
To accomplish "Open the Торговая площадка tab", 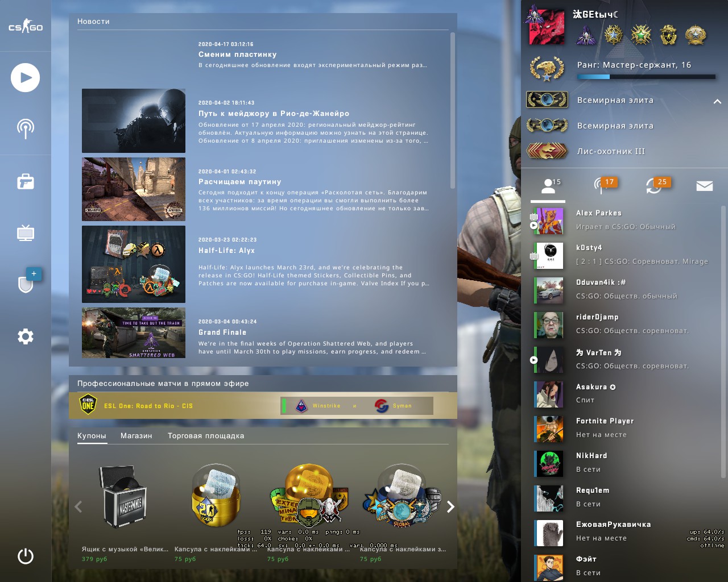I will (206, 436).
